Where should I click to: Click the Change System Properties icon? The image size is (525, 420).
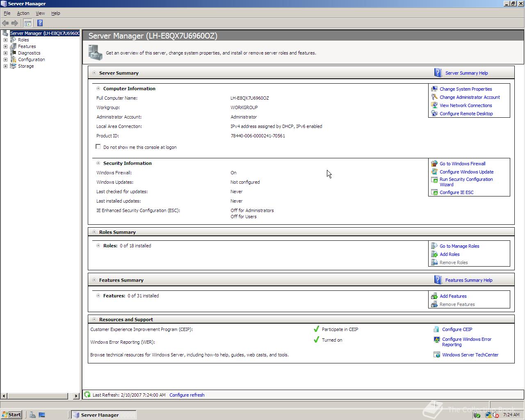click(x=434, y=89)
